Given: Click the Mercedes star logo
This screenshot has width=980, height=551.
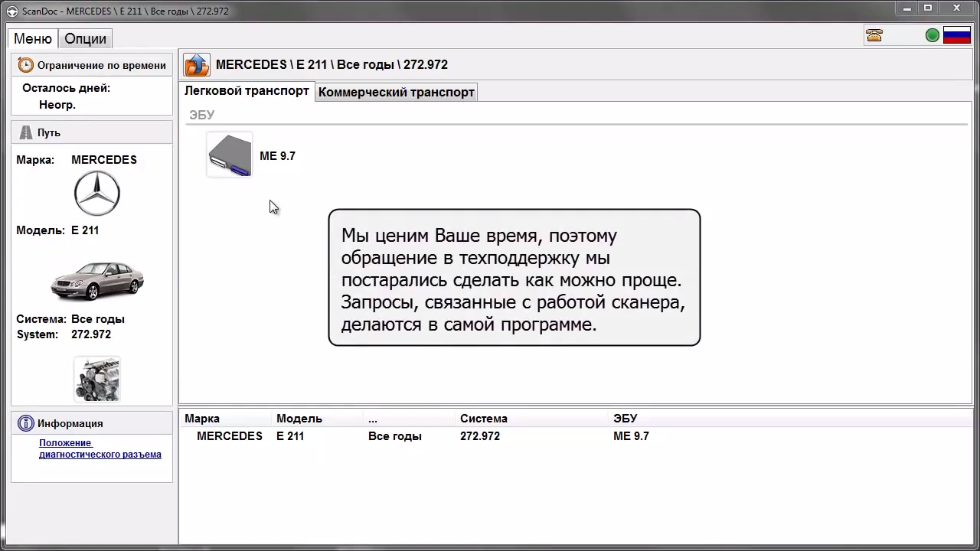Looking at the screenshot, I should [97, 193].
